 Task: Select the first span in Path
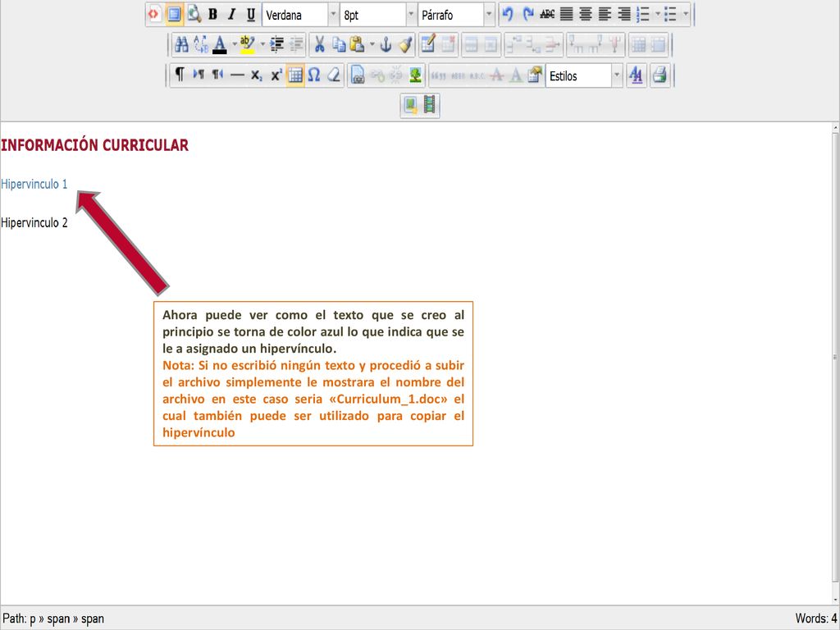click(58, 619)
